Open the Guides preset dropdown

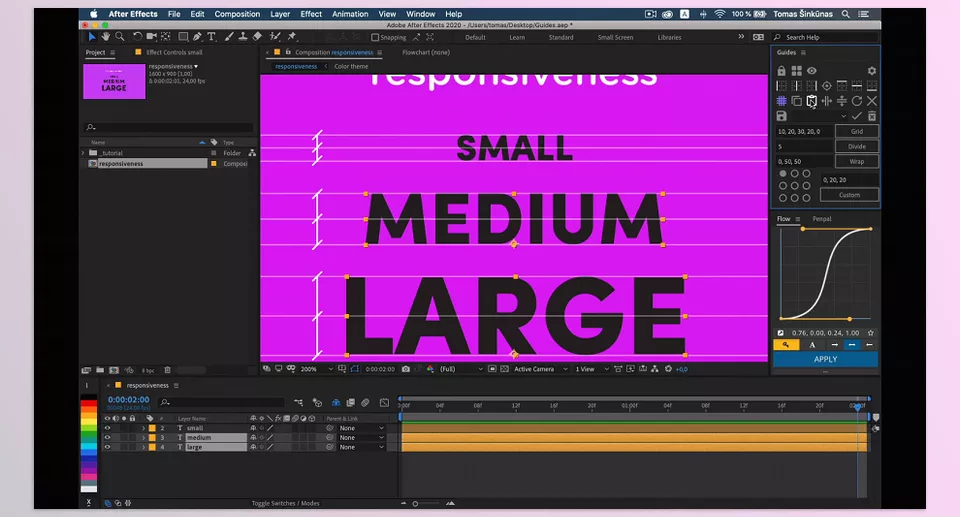coord(819,116)
